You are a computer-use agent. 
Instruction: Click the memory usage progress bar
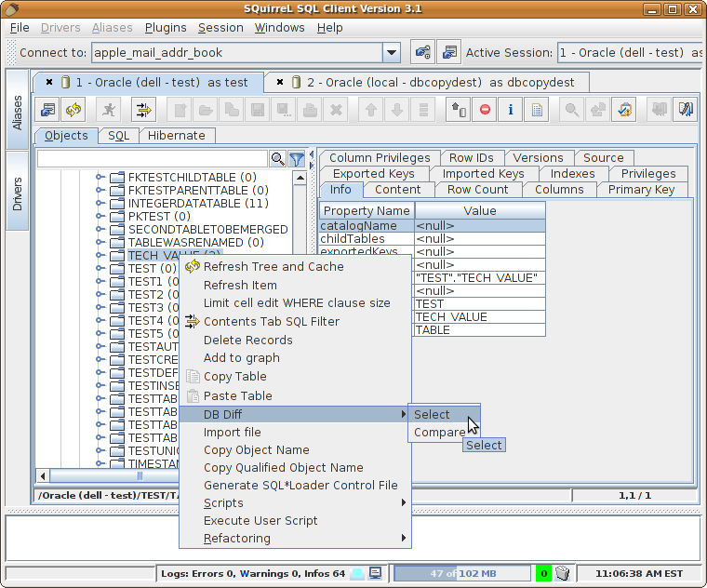click(x=462, y=573)
